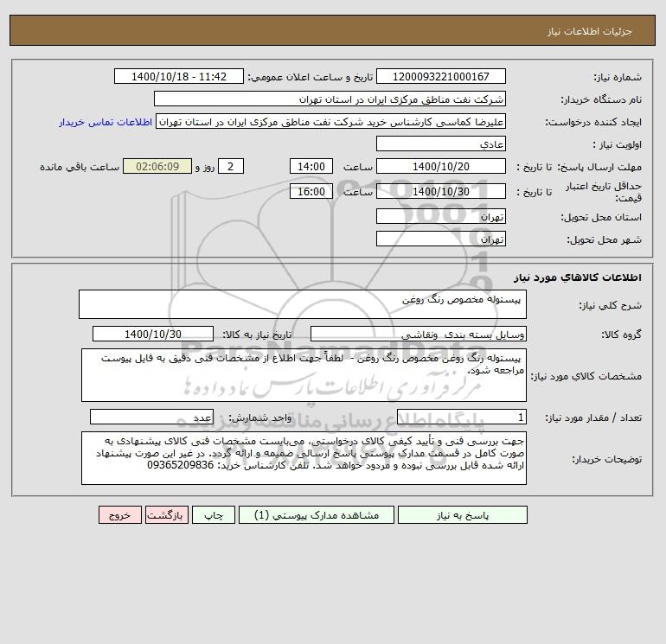Click the label نام دستگاه خریدار

click(601, 99)
